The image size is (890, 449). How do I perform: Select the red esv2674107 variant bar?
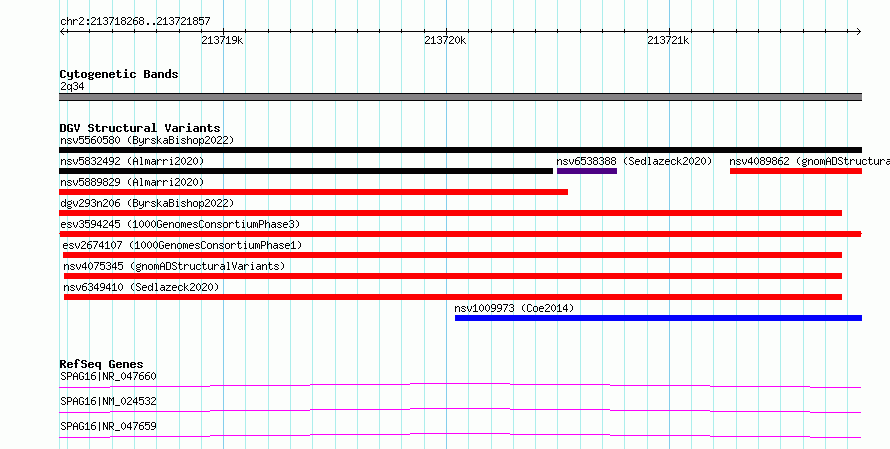[x=452, y=255]
